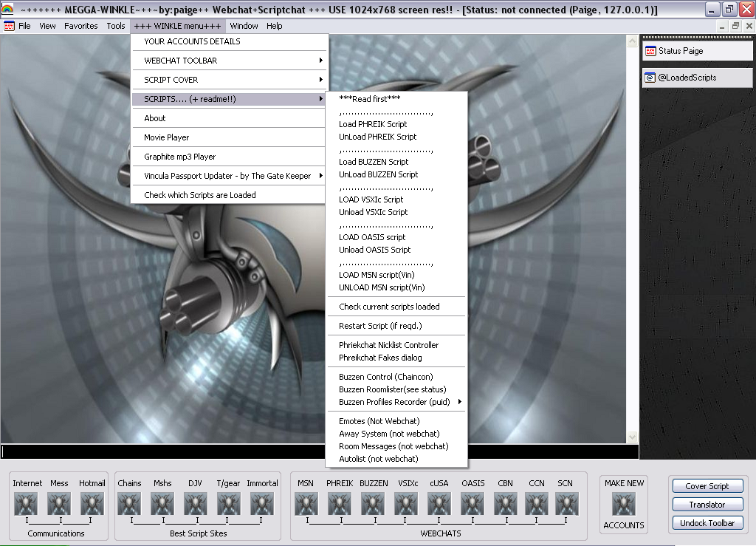Screen dimensions: 756x546
Task: Choose Check current scripts loaded
Action: [396, 307]
